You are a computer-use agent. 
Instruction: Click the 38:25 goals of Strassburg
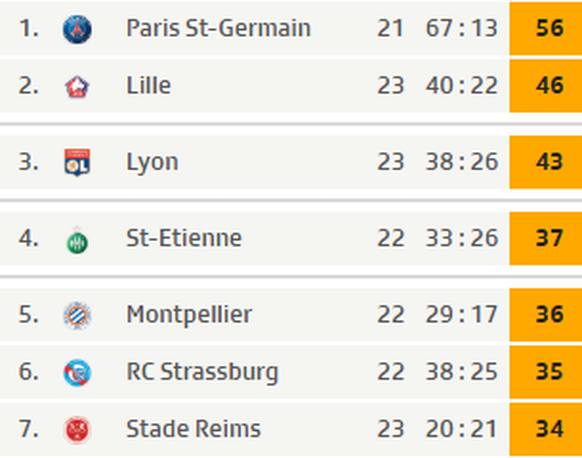click(x=461, y=372)
